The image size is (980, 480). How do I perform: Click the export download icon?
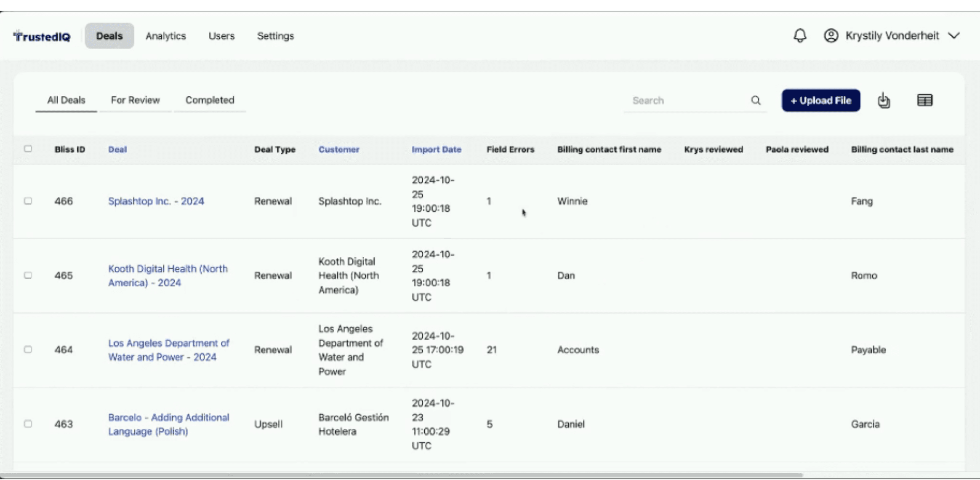tap(884, 101)
